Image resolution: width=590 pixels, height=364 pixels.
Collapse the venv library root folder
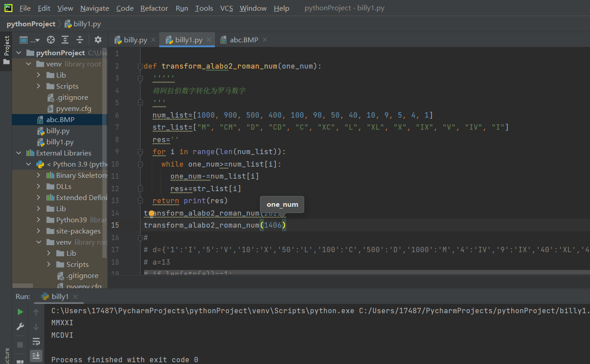tap(29, 64)
